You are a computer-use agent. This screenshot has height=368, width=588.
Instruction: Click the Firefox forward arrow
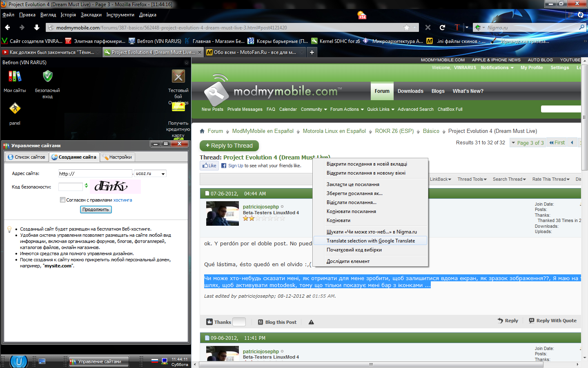pos(22,27)
